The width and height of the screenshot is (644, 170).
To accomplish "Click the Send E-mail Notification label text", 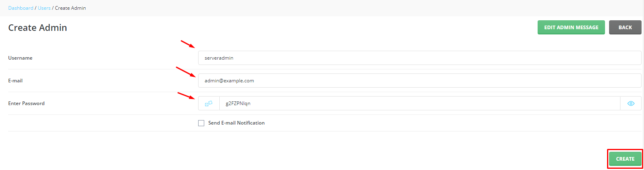I will click(x=236, y=123).
